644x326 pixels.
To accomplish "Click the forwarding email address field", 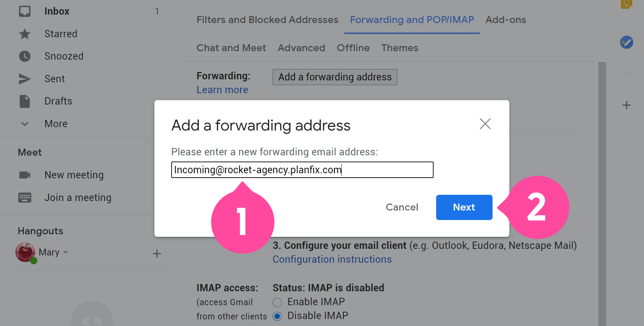I will (x=302, y=170).
